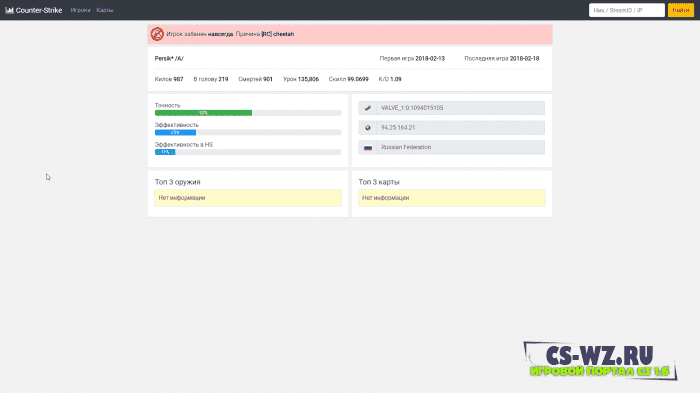Select the 94.25.164.21 IP address field
This screenshot has width=700, height=393.
[x=460, y=128]
